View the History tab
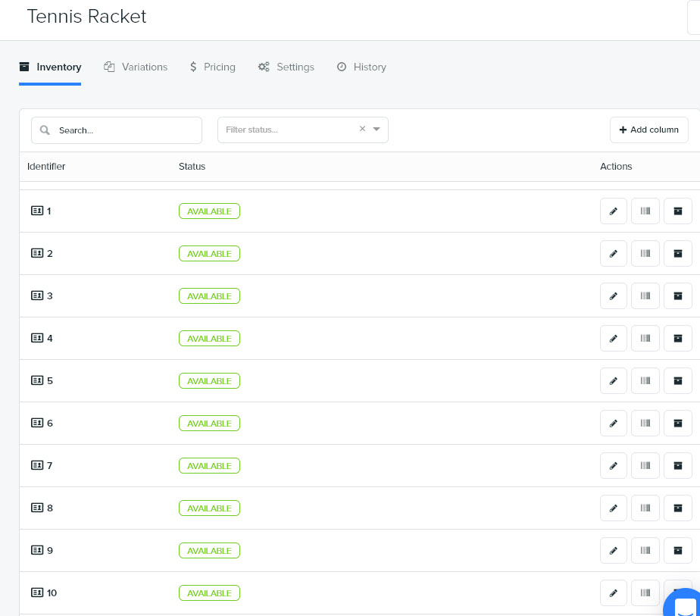Screen dimensions: 700x616 tap(361, 67)
